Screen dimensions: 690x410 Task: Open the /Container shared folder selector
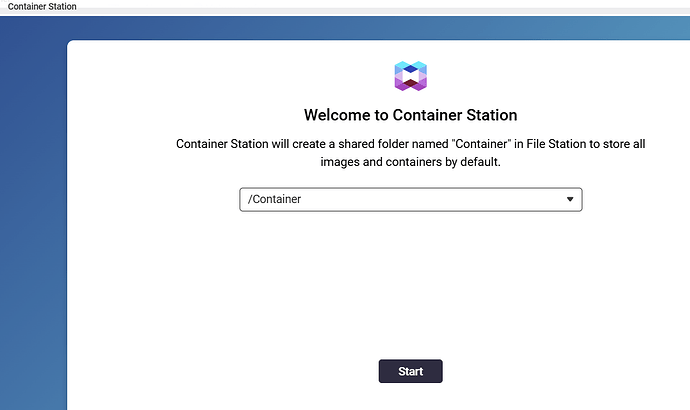[410, 200]
